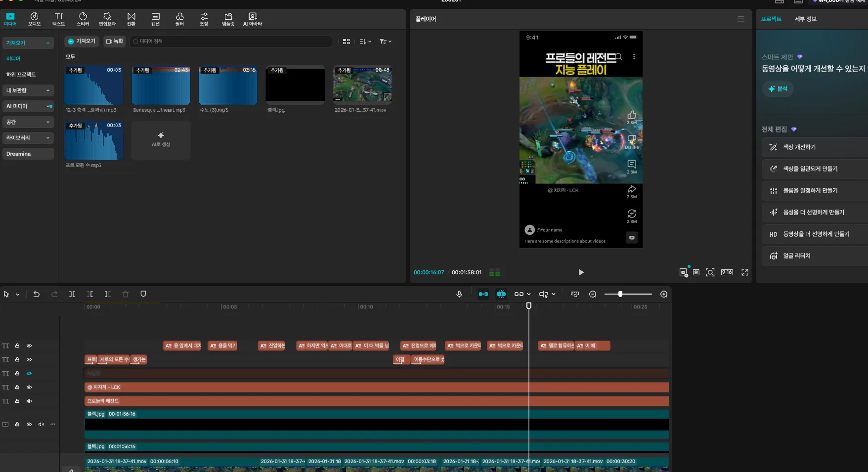Hide the top caption text track
The image size is (868, 472).
[29, 346]
